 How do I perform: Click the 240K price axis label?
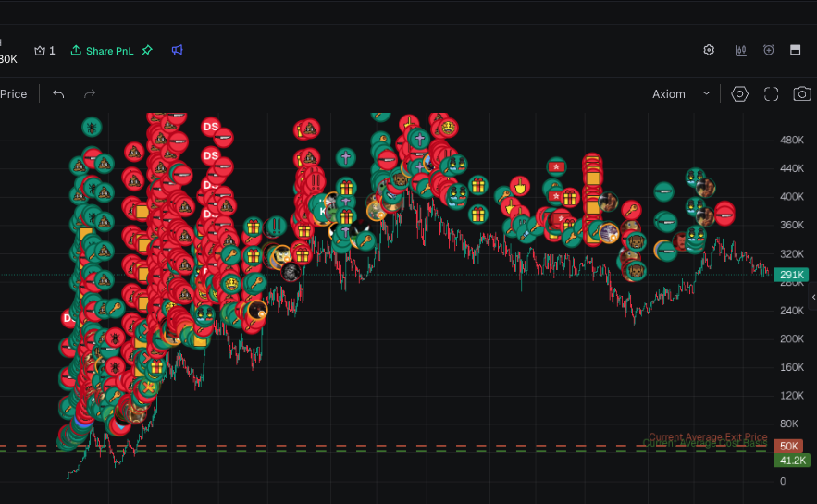(791, 311)
